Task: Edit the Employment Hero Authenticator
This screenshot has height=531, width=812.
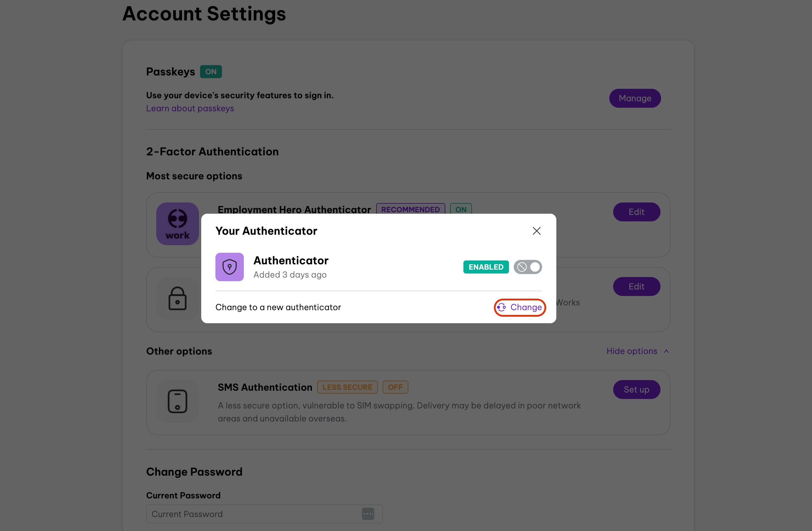Action: click(x=637, y=212)
